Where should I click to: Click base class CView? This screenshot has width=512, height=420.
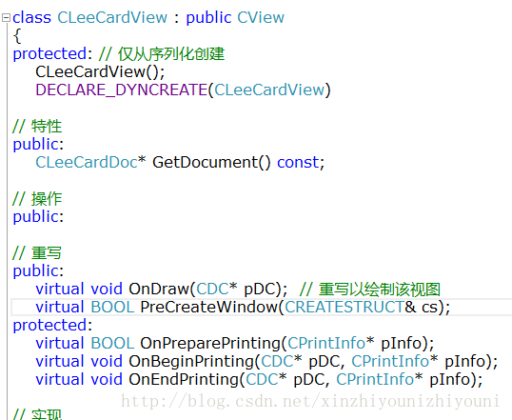[261, 17]
